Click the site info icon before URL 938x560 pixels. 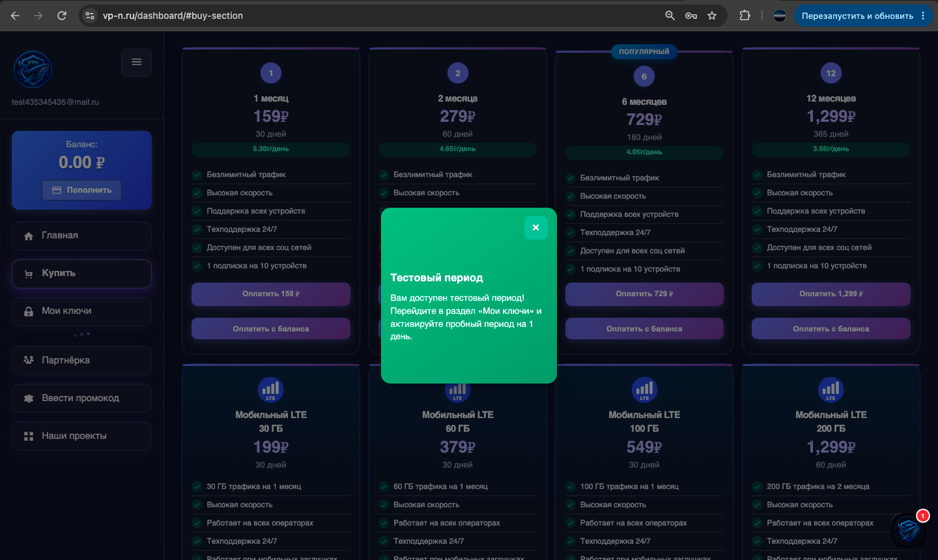click(x=90, y=16)
